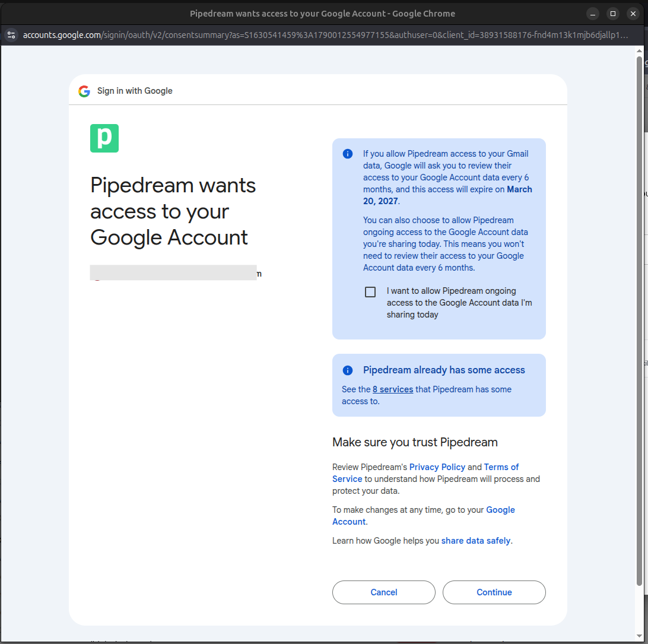
Task: Click the Google G logo
Action: click(x=84, y=91)
